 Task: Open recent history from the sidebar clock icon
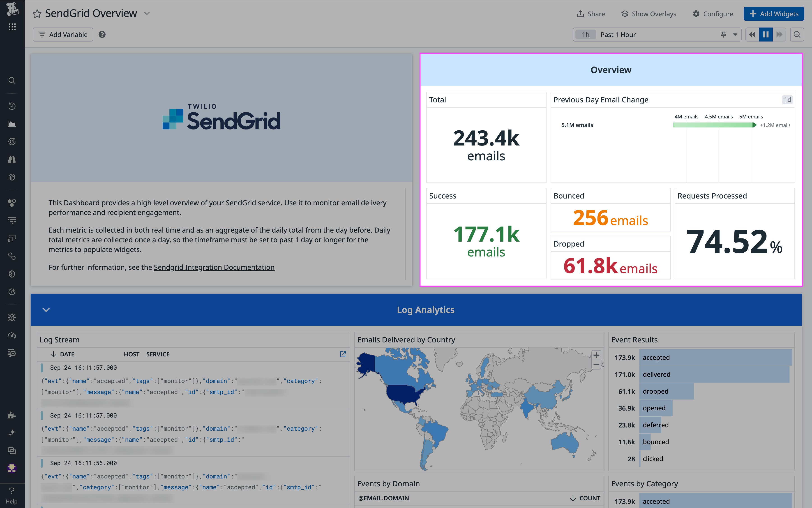coord(12,106)
